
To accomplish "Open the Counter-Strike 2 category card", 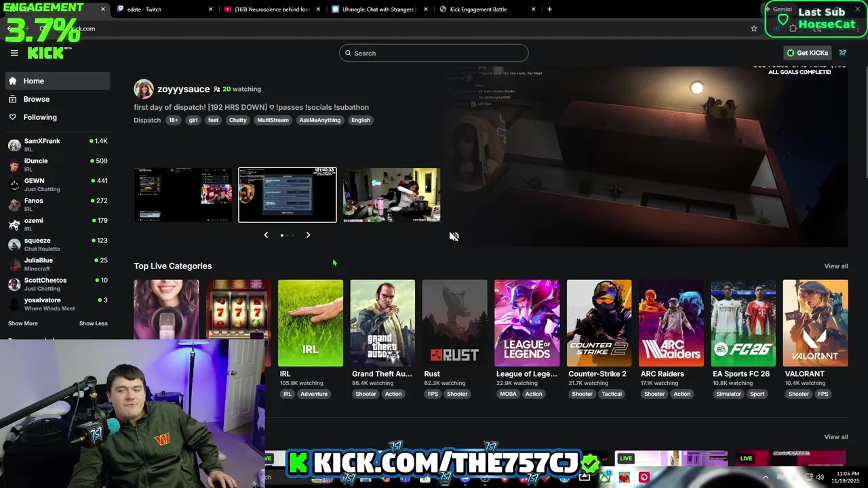I will [x=599, y=323].
